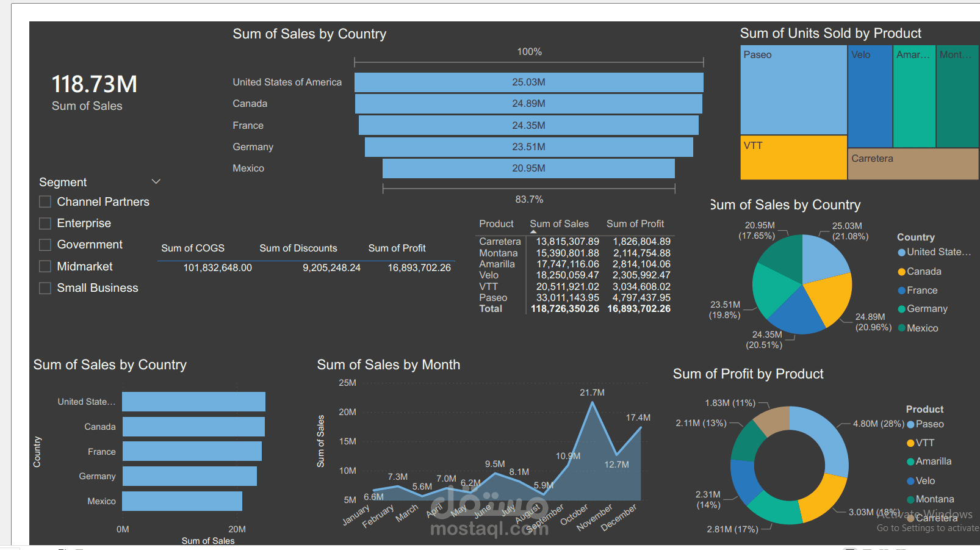
Task: Tick the Government checkbox
Action: [45, 245]
